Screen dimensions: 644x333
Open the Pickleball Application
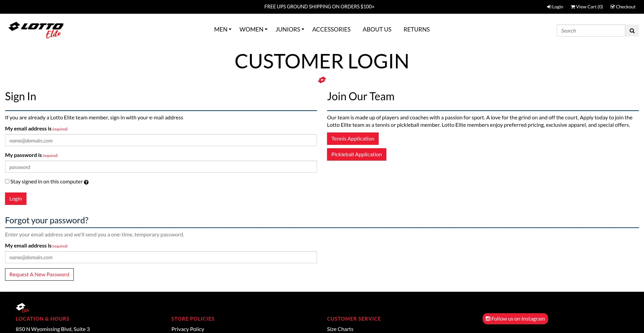tap(357, 155)
